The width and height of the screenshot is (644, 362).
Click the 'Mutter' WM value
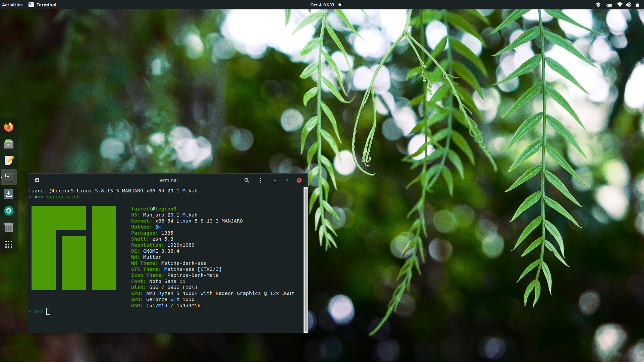(152, 257)
